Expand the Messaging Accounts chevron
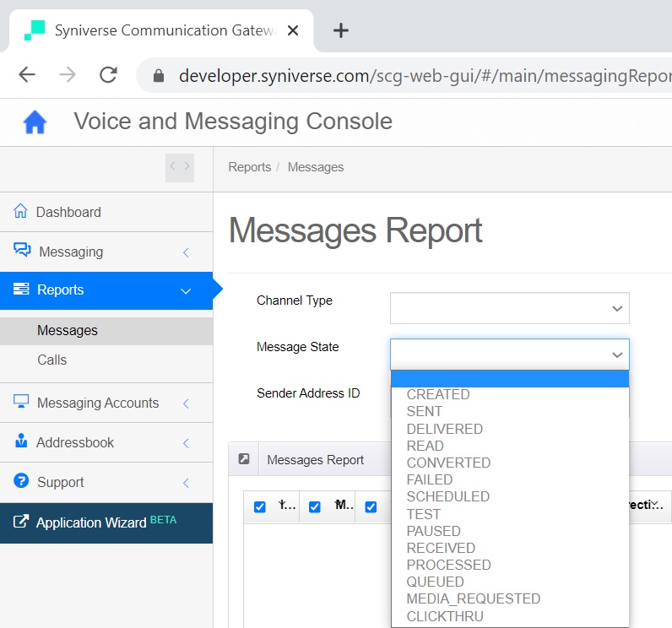Viewport: 672px width, 628px height. point(186,403)
